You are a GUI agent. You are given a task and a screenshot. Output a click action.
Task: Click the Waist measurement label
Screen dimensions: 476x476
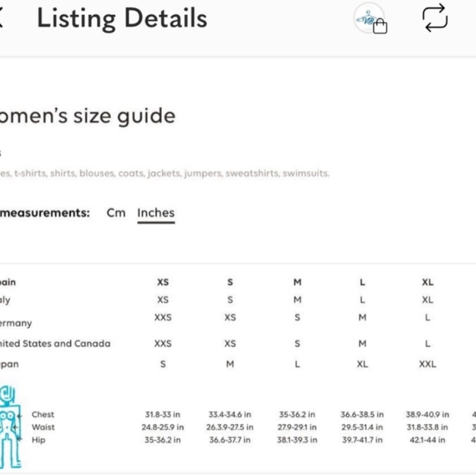click(43, 427)
